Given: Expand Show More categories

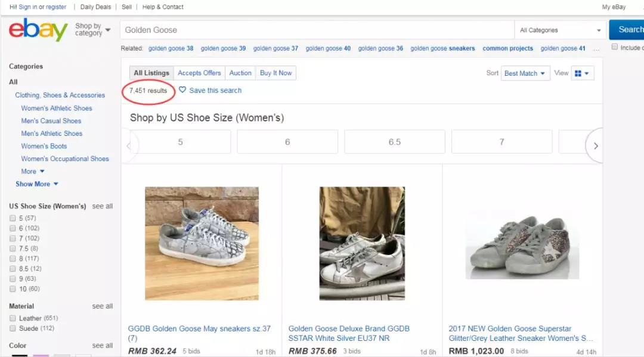Looking at the screenshot, I should 37,184.
